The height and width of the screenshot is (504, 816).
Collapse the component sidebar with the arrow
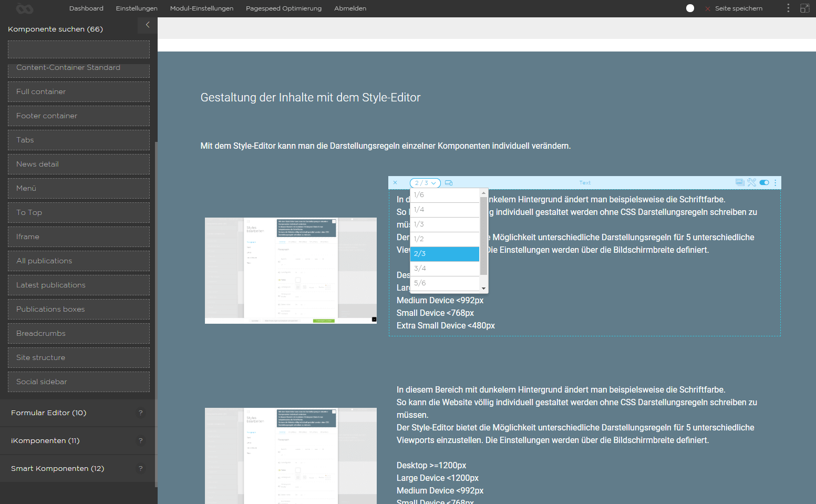(x=148, y=25)
